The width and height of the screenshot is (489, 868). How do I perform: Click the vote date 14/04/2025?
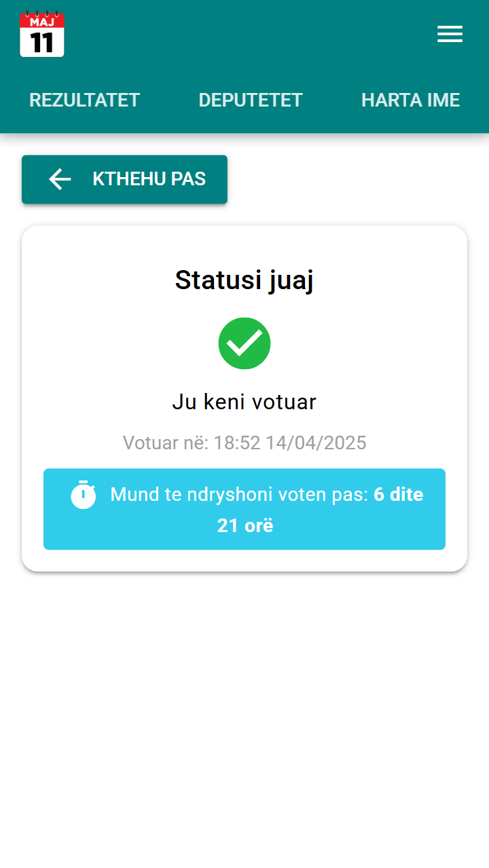tap(316, 443)
